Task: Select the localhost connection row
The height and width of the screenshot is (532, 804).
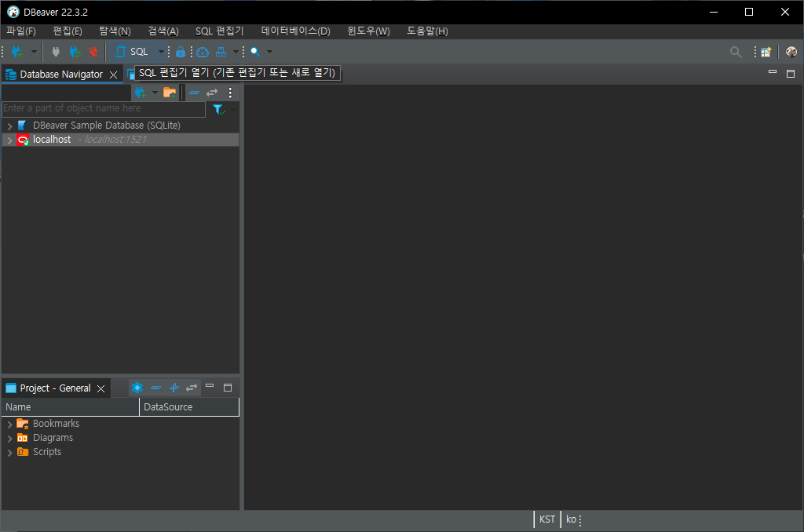Action: [120, 140]
